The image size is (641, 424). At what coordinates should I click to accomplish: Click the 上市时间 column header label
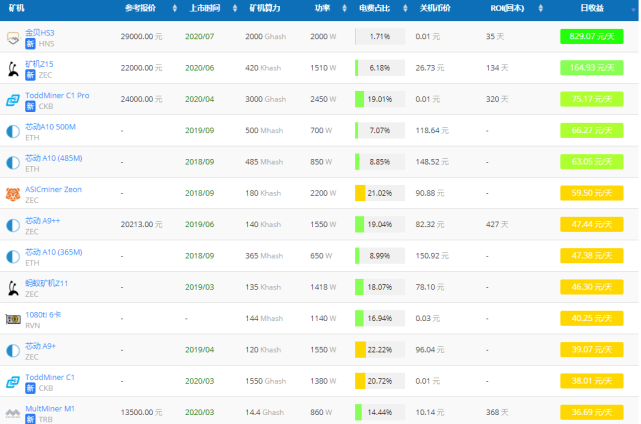(204, 8)
